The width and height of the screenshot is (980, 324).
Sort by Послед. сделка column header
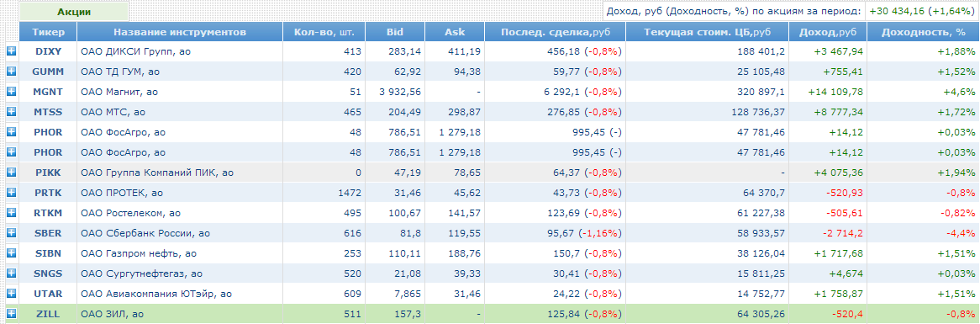point(555,32)
